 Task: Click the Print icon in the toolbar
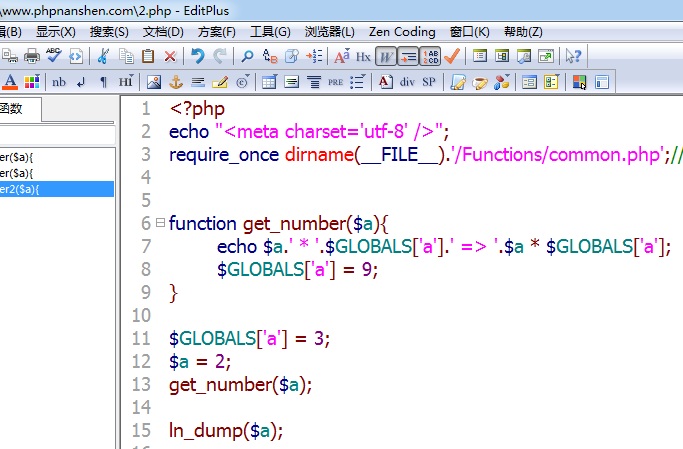(31, 56)
